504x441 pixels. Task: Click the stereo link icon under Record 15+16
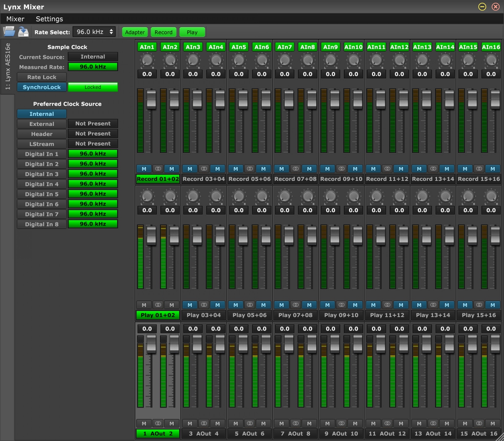479,168
